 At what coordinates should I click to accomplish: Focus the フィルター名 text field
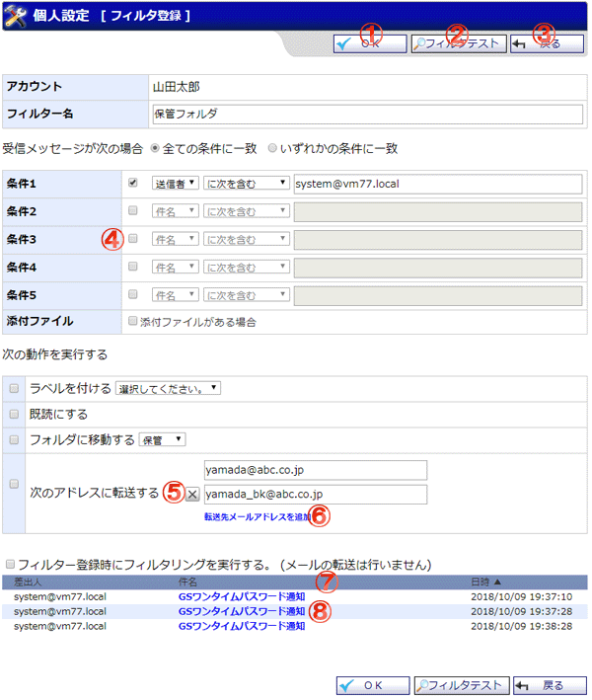click(x=368, y=115)
